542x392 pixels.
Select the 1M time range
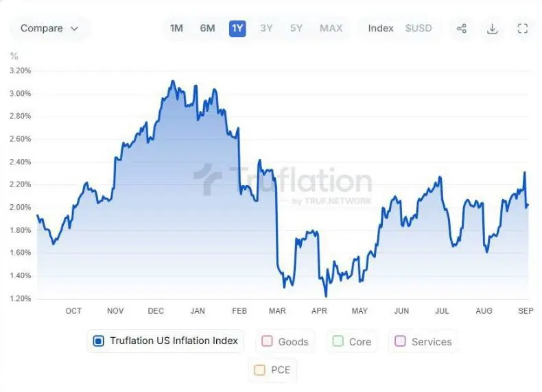pos(176,28)
